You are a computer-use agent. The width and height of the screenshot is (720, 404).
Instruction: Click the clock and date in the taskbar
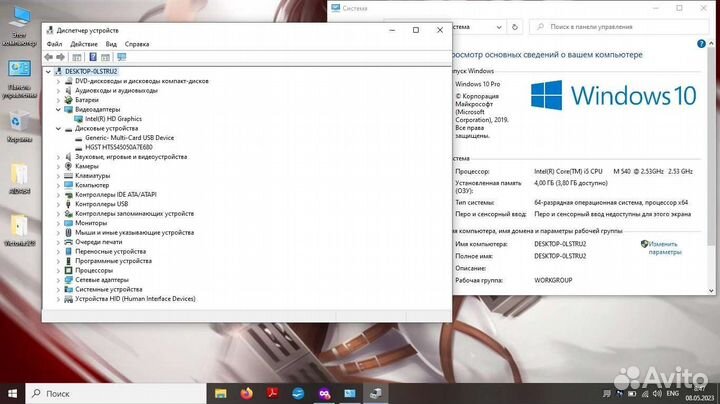tap(700, 393)
